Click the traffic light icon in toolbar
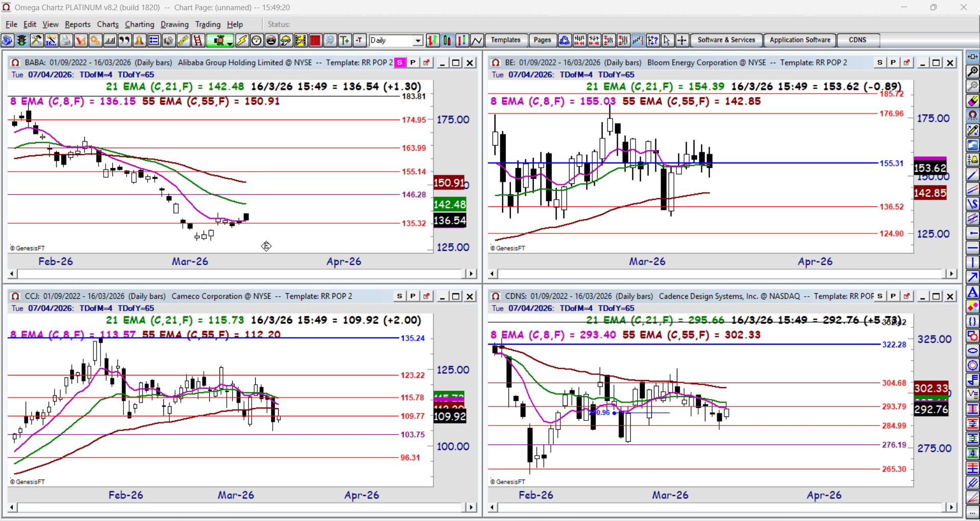This screenshot has height=521, width=980. (x=22, y=40)
